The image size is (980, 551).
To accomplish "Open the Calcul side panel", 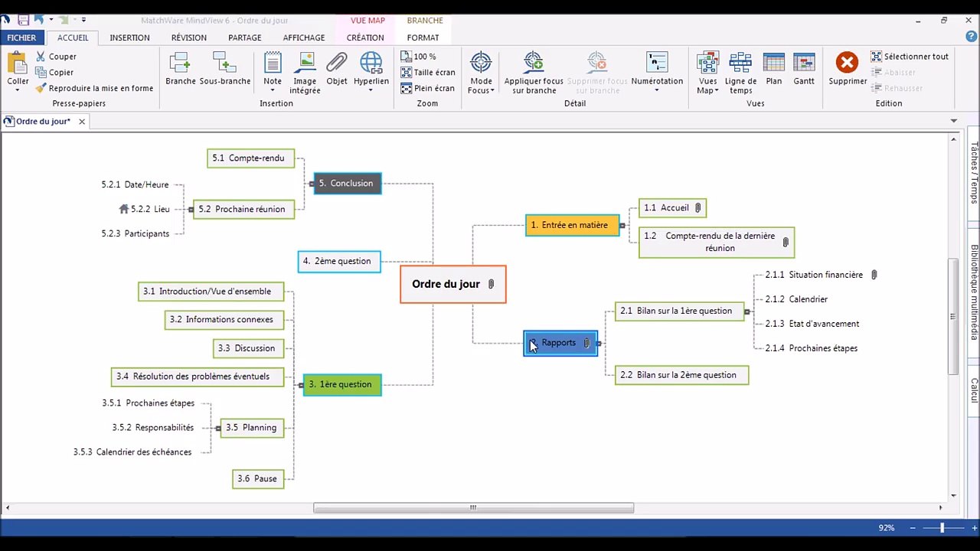I will (x=974, y=390).
